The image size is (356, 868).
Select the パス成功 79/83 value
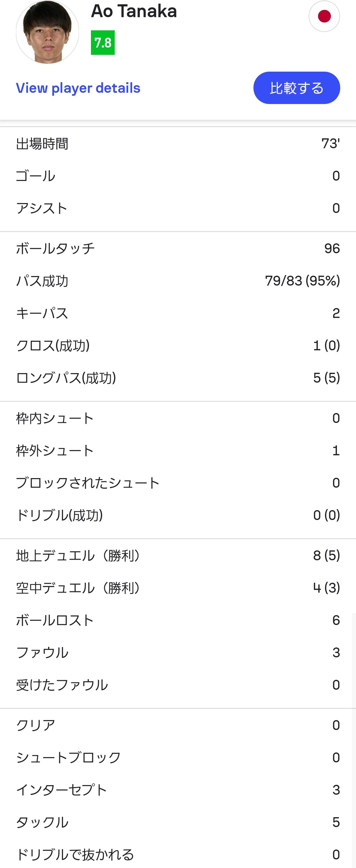coord(302,281)
